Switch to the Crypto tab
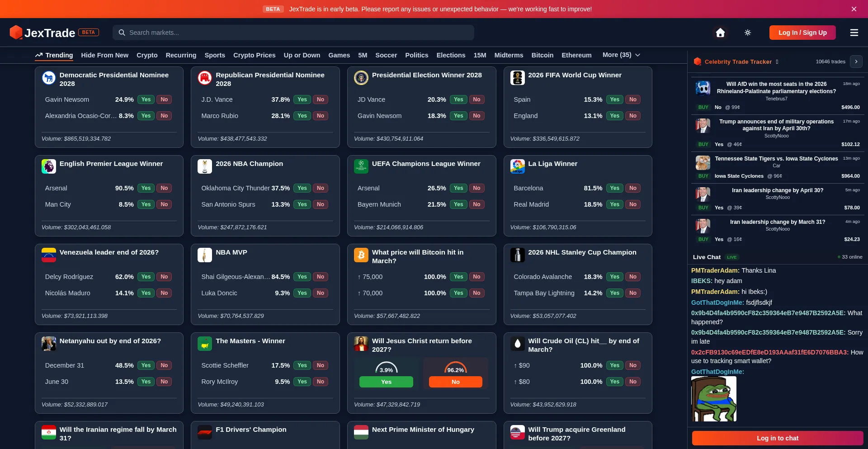 tap(147, 55)
